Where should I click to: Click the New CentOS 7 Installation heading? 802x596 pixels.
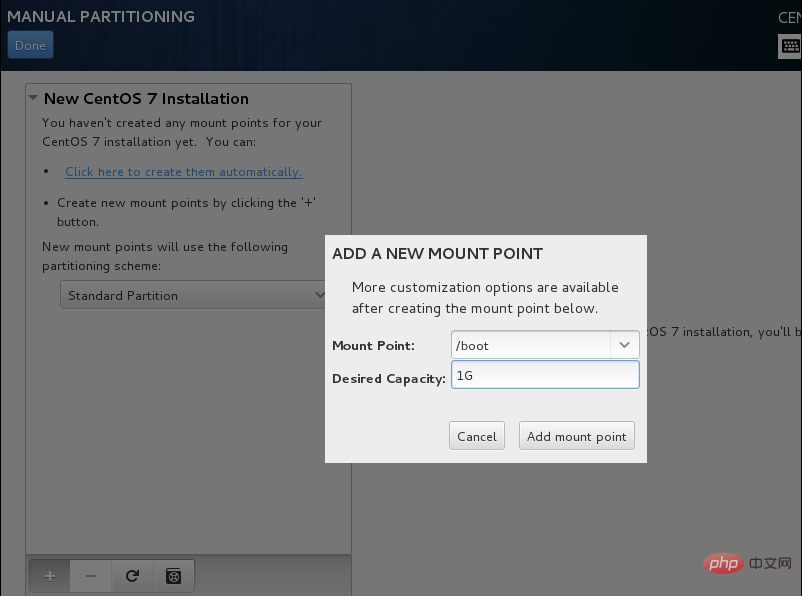pyautogui.click(x=146, y=98)
